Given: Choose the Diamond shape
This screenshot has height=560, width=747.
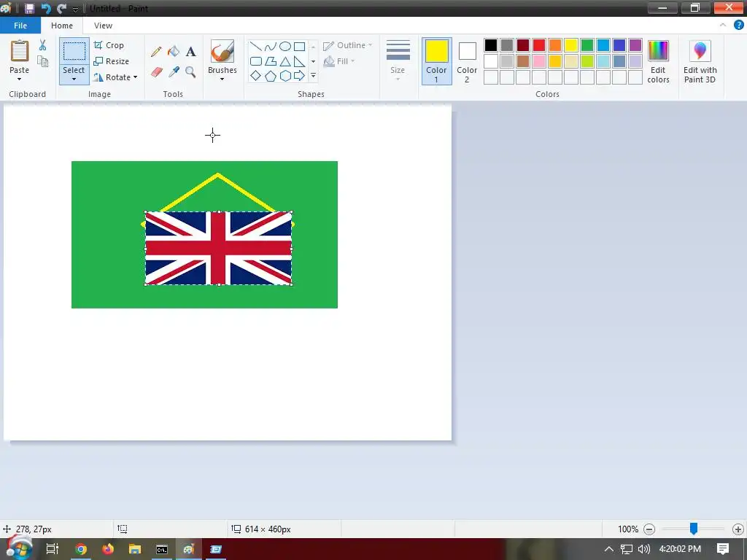Looking at the screenshot, I should [x=256, y=76].
